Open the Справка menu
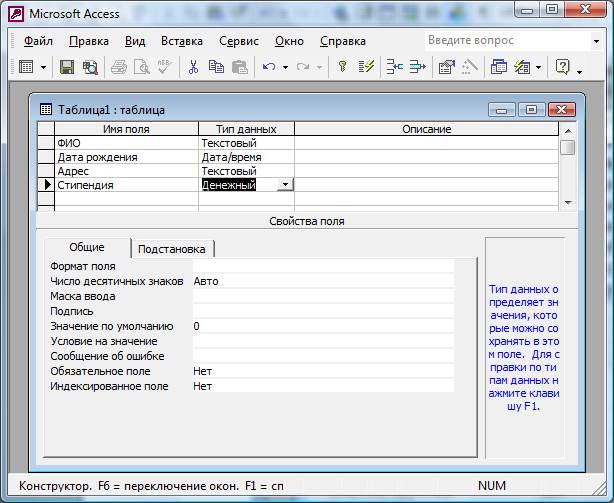The image size is (614, 503). click(343, 41)
